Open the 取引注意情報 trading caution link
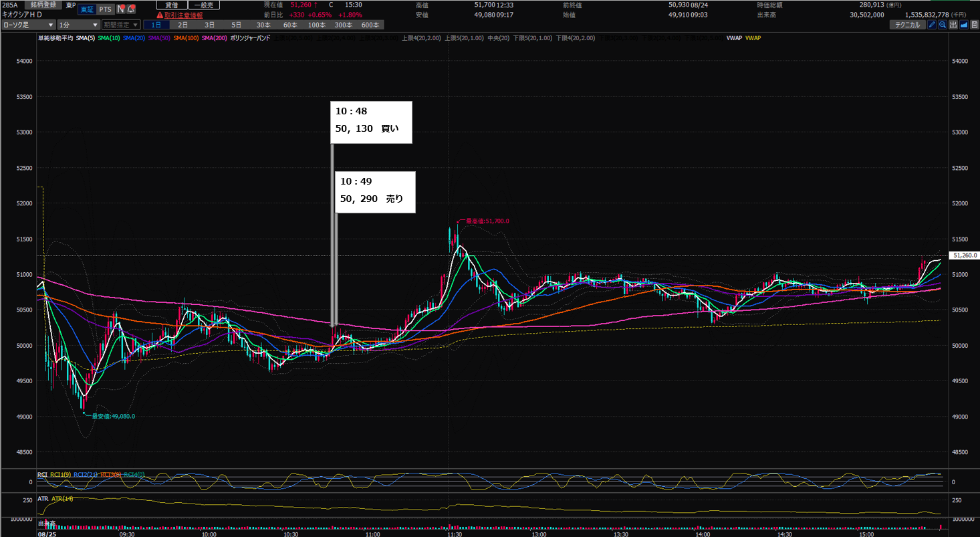The image size is (980, 537). 184,15
